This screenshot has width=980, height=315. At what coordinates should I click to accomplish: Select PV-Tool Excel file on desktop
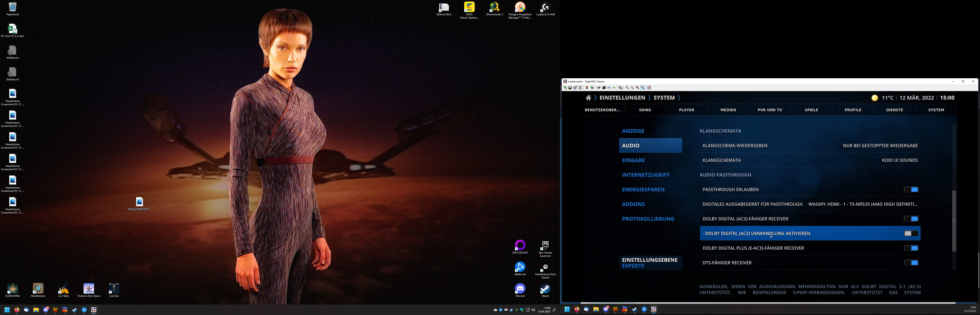(x=12, y=30)
